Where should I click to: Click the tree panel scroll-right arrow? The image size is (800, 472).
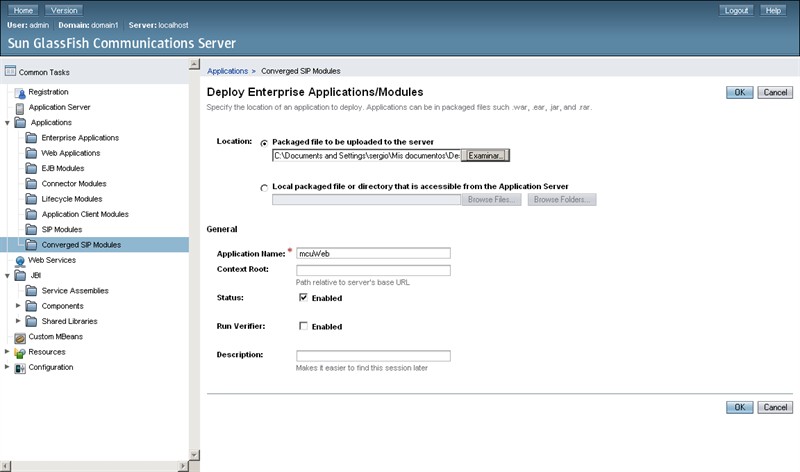point(183,466)
